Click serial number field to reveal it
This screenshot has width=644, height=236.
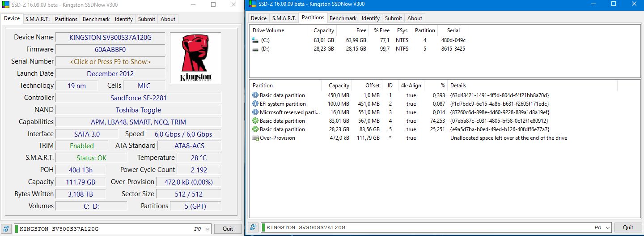click(x=110, y=61)
